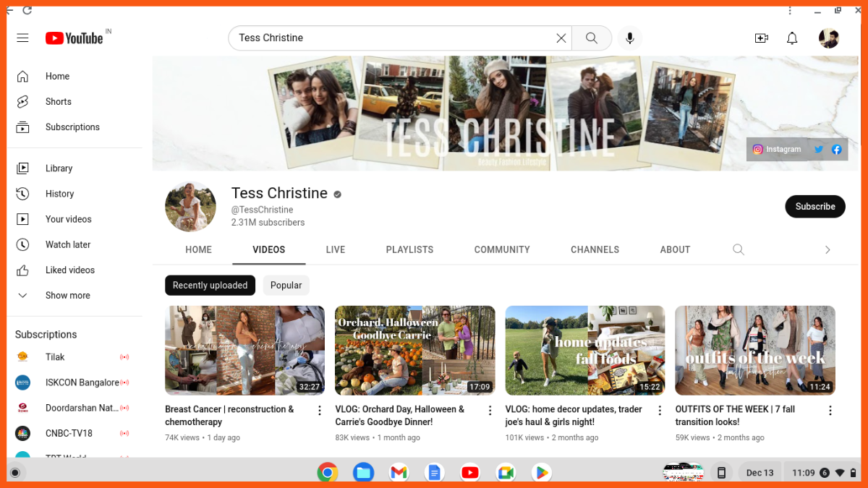Open Chrome from the shelf
This screenshot has height=488, width=868.
pyautogui.click(x=328, y=473)
